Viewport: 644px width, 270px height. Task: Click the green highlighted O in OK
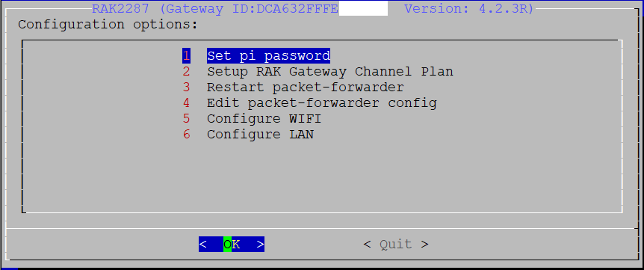(228, 244)
